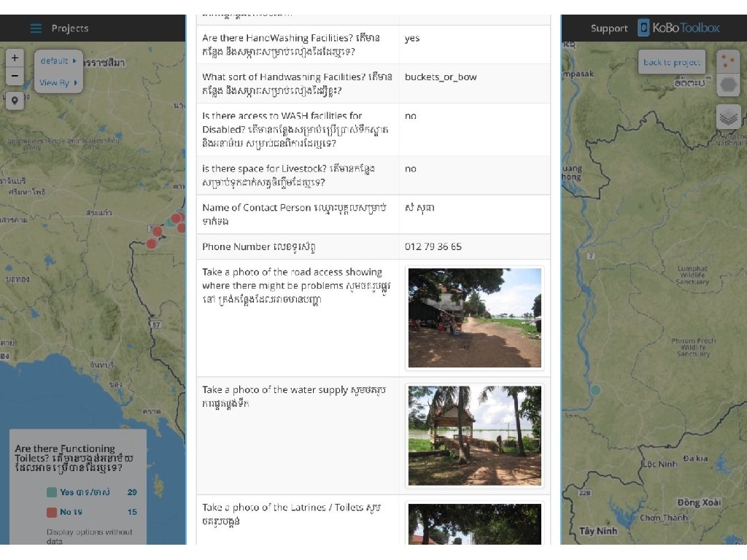This screenshot has width=747, height=560.
Task: Click the green Yes legend swatch
Action: tap(52, 492)
